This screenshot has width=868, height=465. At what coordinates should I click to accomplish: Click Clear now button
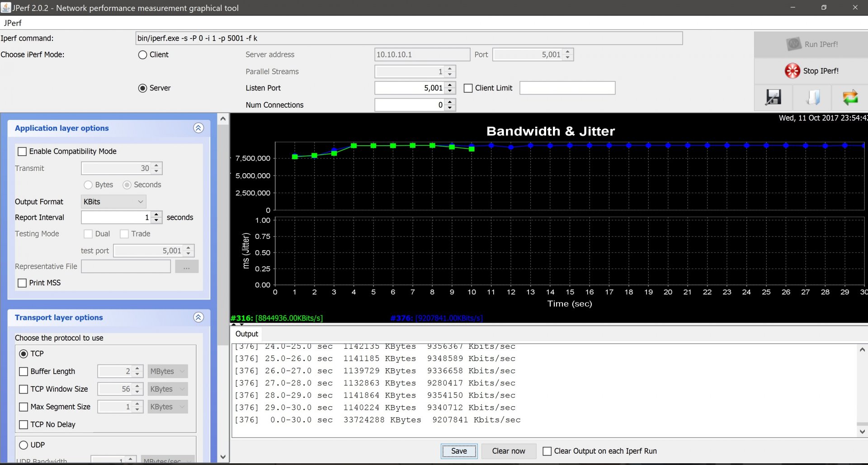pos(509,451)
